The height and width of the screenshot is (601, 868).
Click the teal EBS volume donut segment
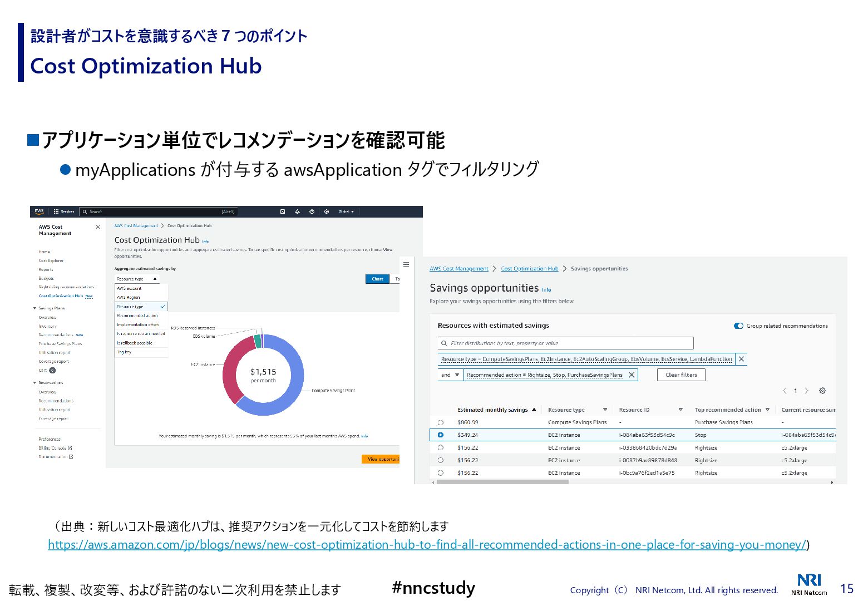click(x=257, y=341)
